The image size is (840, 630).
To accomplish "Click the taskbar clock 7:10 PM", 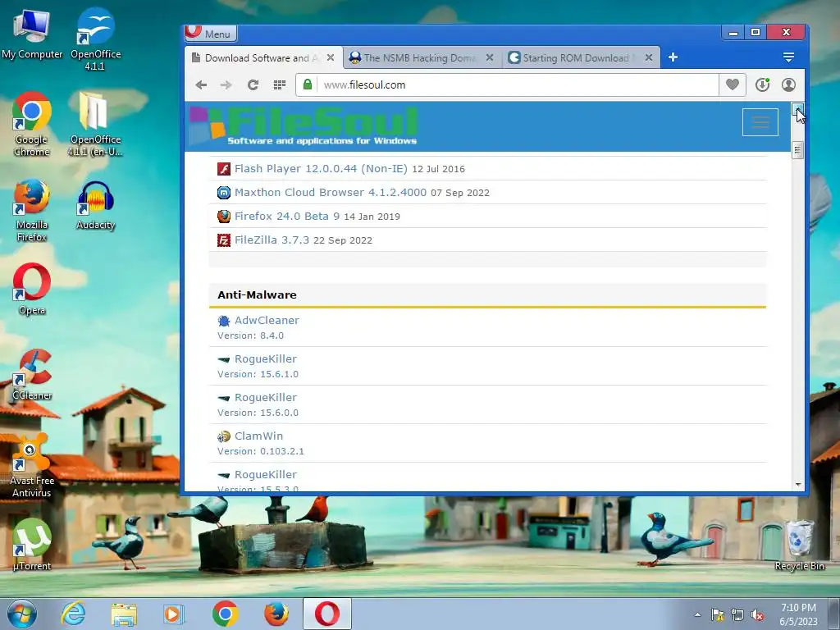I will pos(798,614).
